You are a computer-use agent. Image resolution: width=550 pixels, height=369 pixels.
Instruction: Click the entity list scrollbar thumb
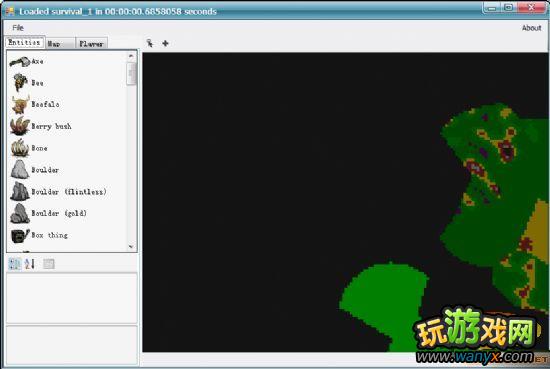pyautogui.click(x=131, y=74)
